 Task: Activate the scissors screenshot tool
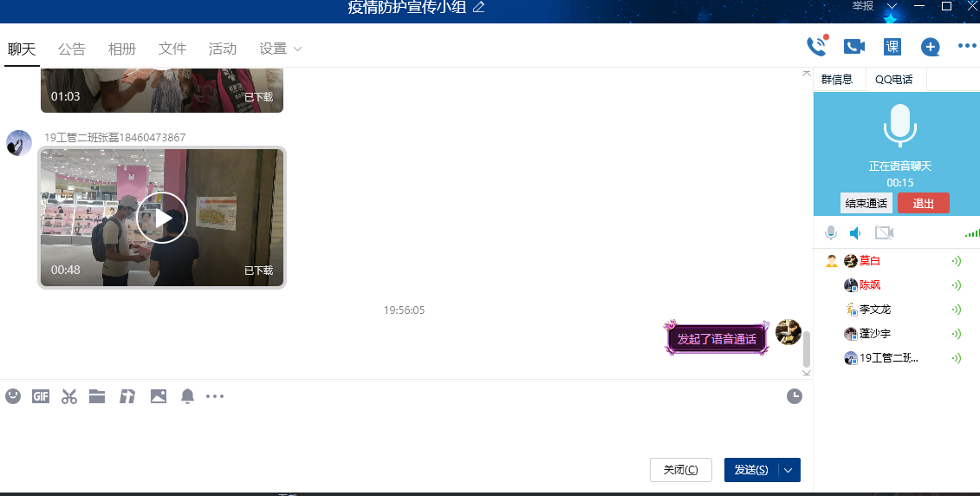click(68, 396)
